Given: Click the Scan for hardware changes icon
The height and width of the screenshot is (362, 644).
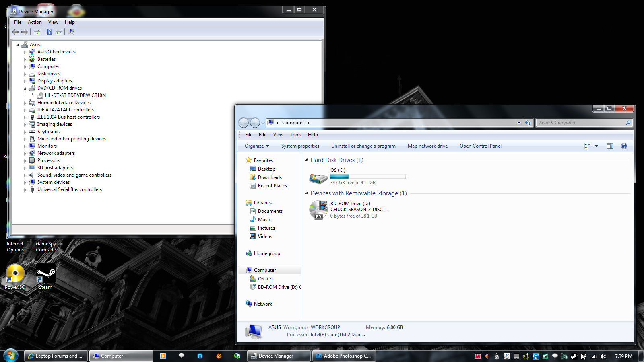Looking at the screenshot, I should [71, 32].
